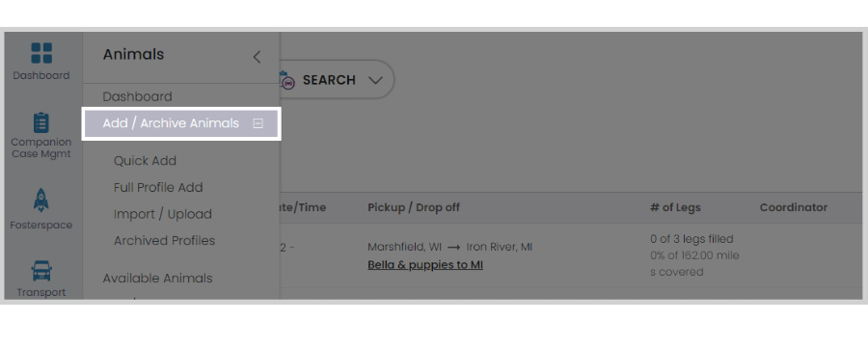Choose Quick Add submenu entry

(145, 161)
